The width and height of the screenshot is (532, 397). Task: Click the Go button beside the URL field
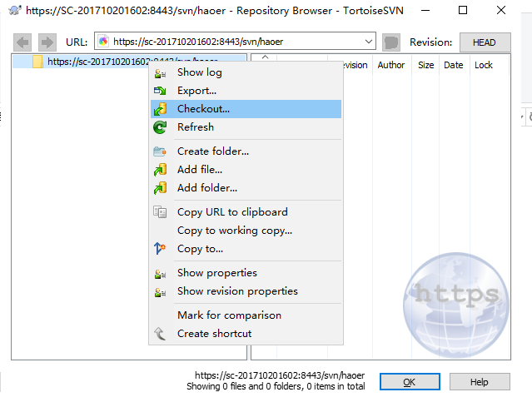point(391,42)
